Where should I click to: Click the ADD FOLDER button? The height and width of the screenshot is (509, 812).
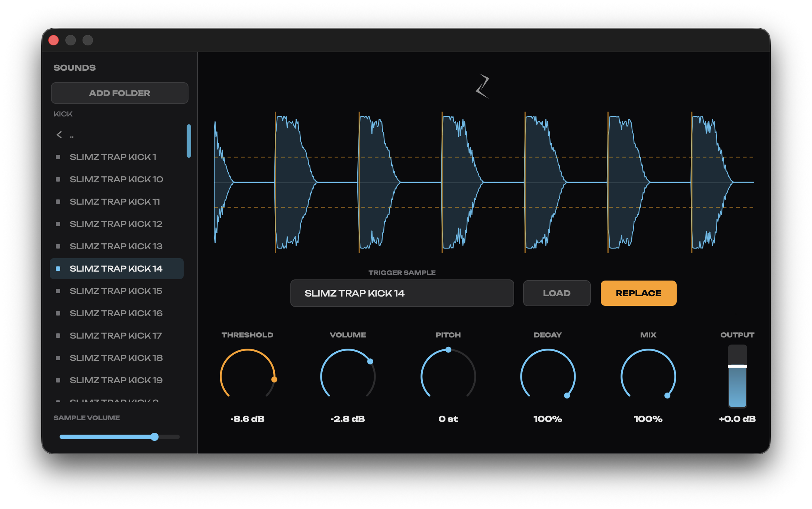coord(119,93)
